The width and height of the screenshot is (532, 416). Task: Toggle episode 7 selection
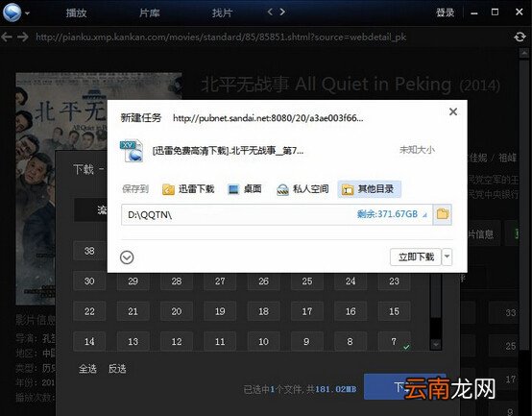tap(394, 341)
